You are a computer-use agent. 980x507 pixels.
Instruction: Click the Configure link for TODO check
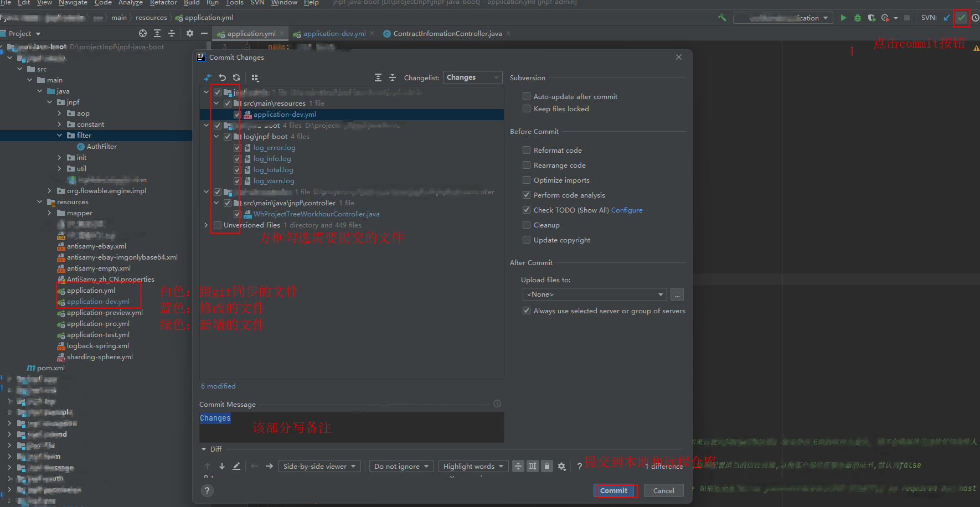pyautogui.click(x=627, y=210)
